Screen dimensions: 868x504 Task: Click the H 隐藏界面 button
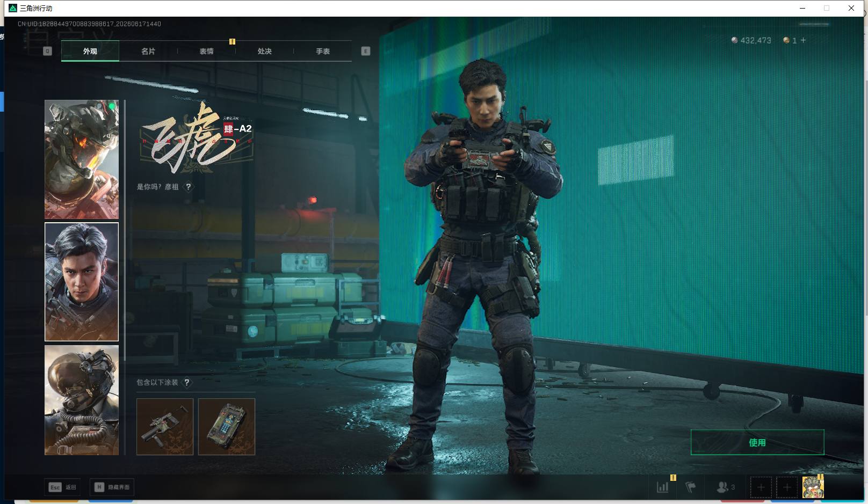click(112, 487)
